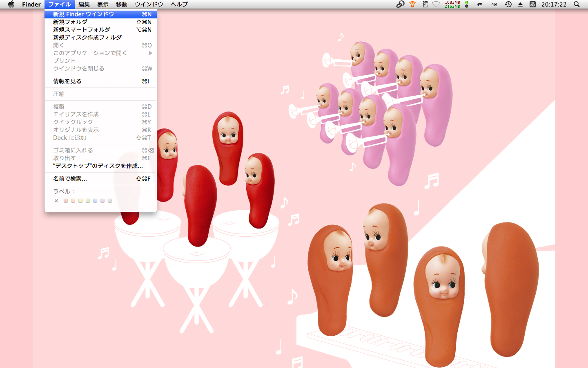Viewport: 588px width, 368px height.
Task: Expand the このアプリケーションで開く submenu arrow
Action: [151, 53]
